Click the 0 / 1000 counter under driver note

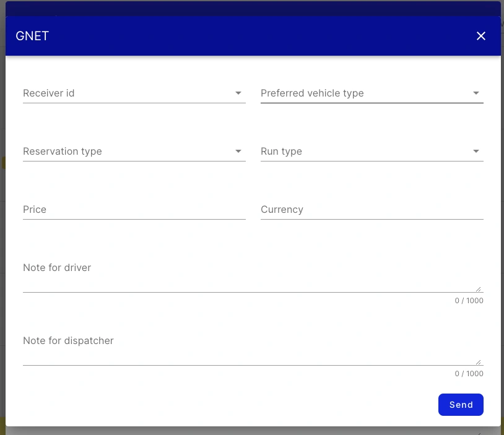469,301
